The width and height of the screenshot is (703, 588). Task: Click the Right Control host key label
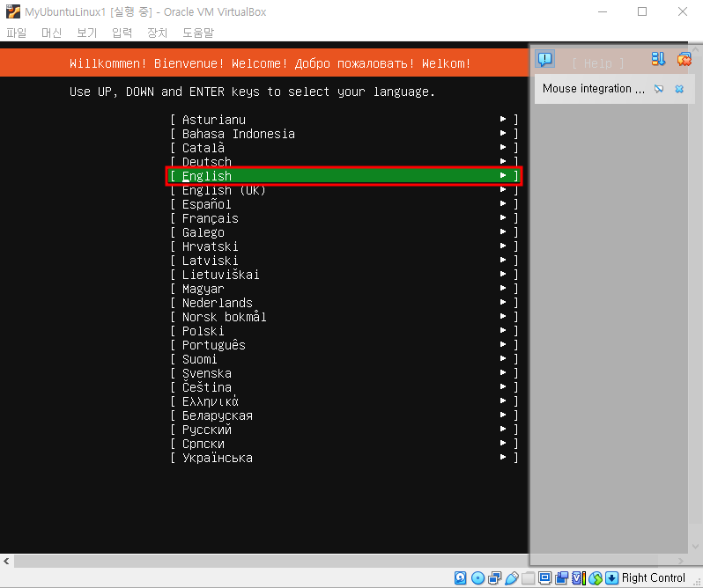coord(654,577)
